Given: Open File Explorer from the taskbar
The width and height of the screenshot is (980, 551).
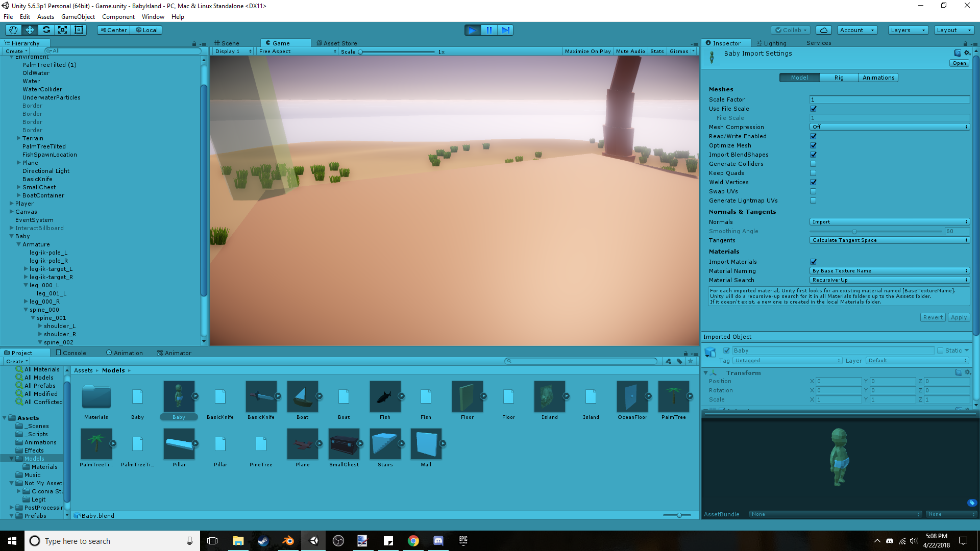Looking at the screenshot, I should 238,541.
